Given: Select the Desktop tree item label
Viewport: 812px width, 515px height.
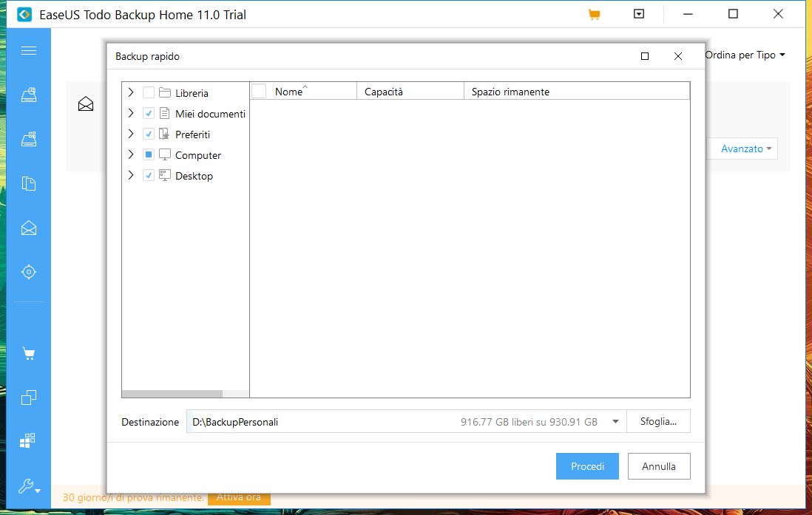Looking at the screenshot, I should tap(194, 176).
